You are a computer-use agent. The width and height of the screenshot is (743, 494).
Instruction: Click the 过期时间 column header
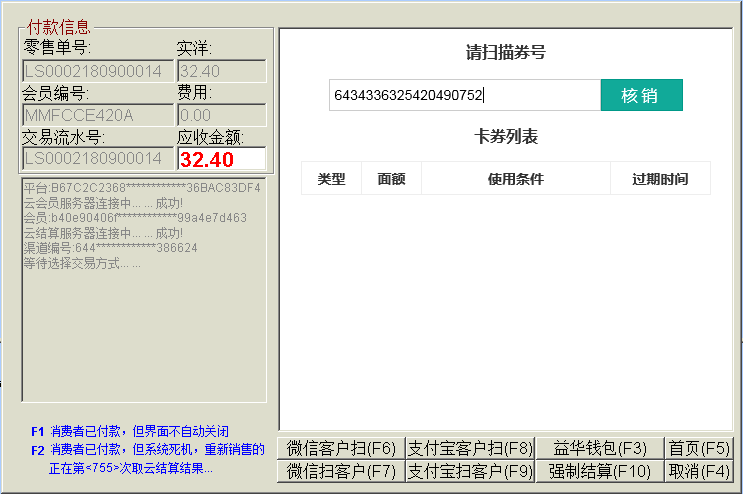point(660,179)
